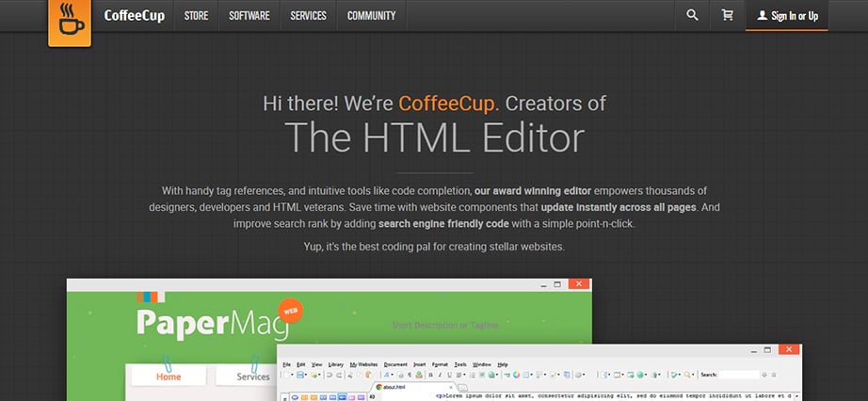The width and height of the screenshot is (868, 401).
Task: Click 'our award winning editor' bold text
Action: pos(533,191)
